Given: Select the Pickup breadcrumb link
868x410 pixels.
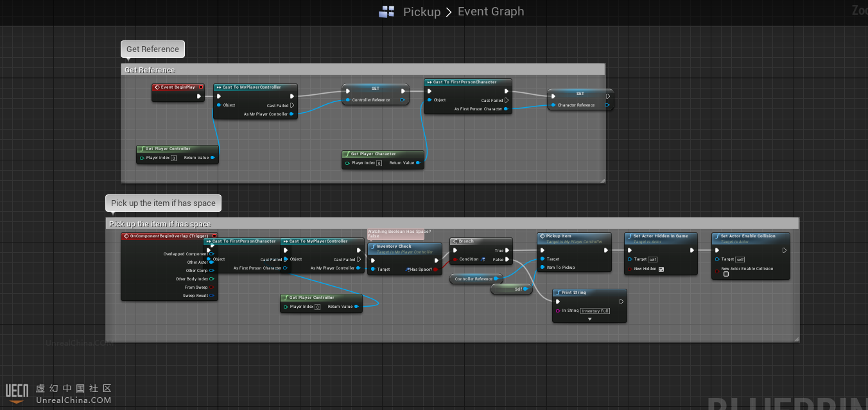Looking at the screenshot, I should tap(422, 12).
